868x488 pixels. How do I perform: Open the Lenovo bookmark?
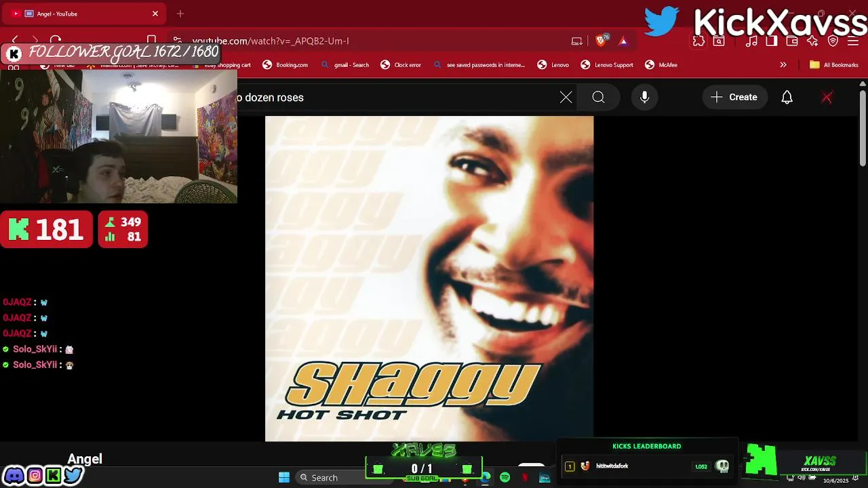click(553, 65)
